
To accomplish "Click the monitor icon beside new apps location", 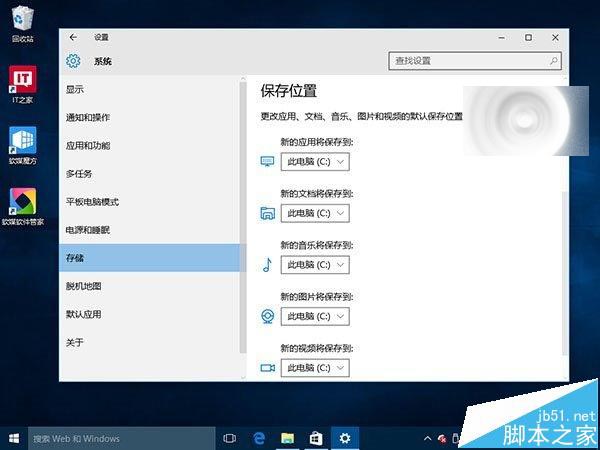I will click(x=267, y=161).
